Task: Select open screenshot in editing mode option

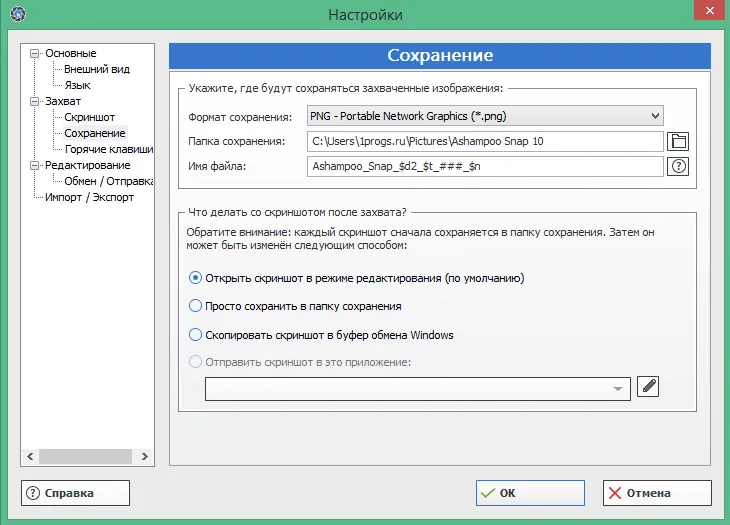Action: (356, 278)
